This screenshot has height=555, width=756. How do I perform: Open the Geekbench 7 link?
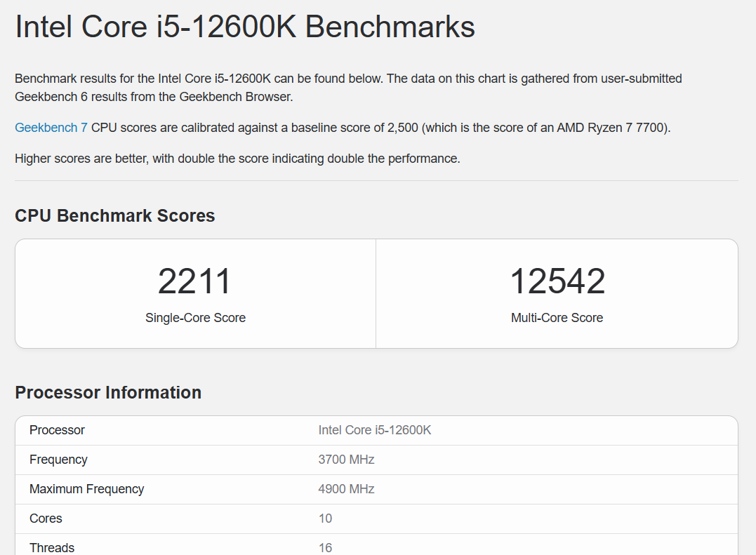click(x=51, y=128)
